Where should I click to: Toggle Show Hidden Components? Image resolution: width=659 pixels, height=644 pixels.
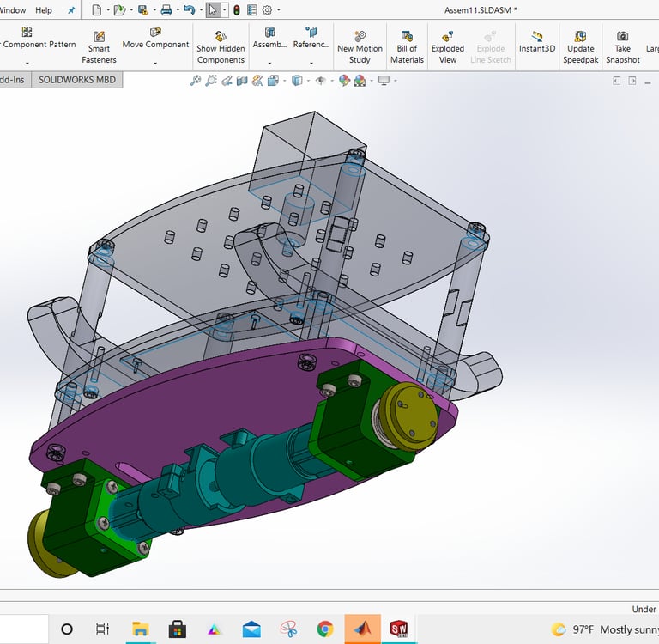(221, 47)
